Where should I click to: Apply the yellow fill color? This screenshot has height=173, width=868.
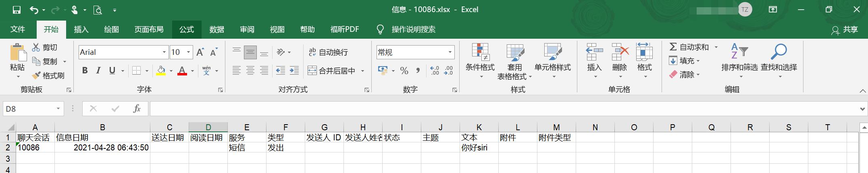pyautogui.click(x=161, y=71)
